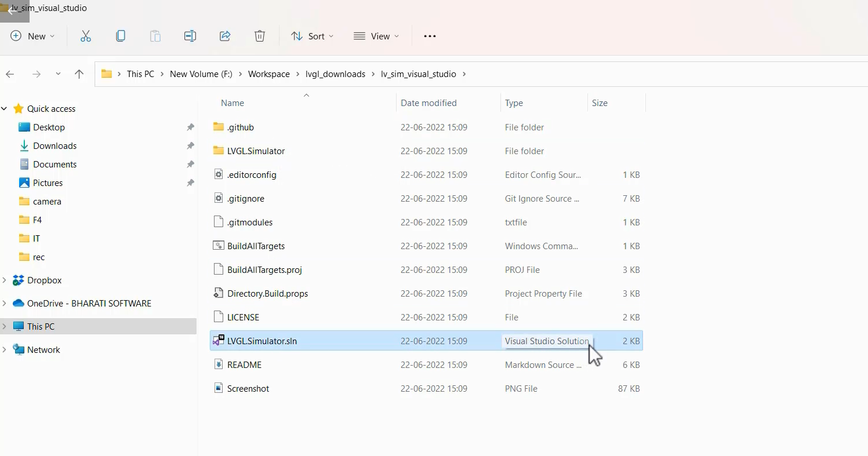Click the OneDrive cloud icon
868x456 pixels.
(x=19, y=303)
